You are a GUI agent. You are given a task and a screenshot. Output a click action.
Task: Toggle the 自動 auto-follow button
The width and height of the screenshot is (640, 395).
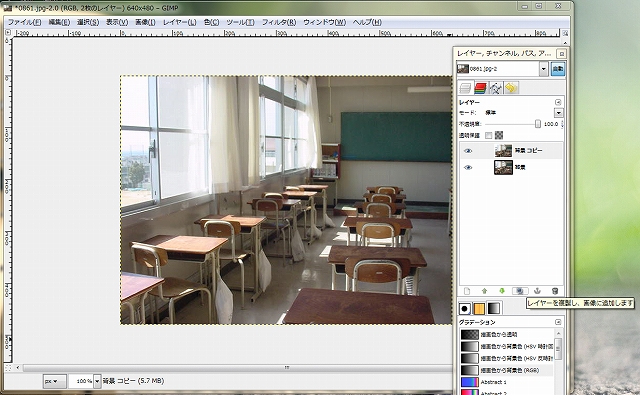point(558,69)
